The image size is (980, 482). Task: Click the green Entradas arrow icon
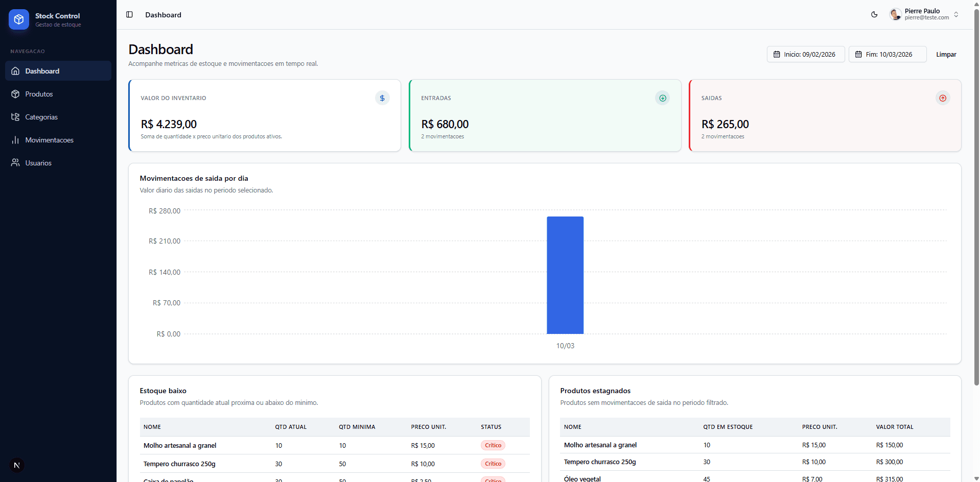click(662, 98)
